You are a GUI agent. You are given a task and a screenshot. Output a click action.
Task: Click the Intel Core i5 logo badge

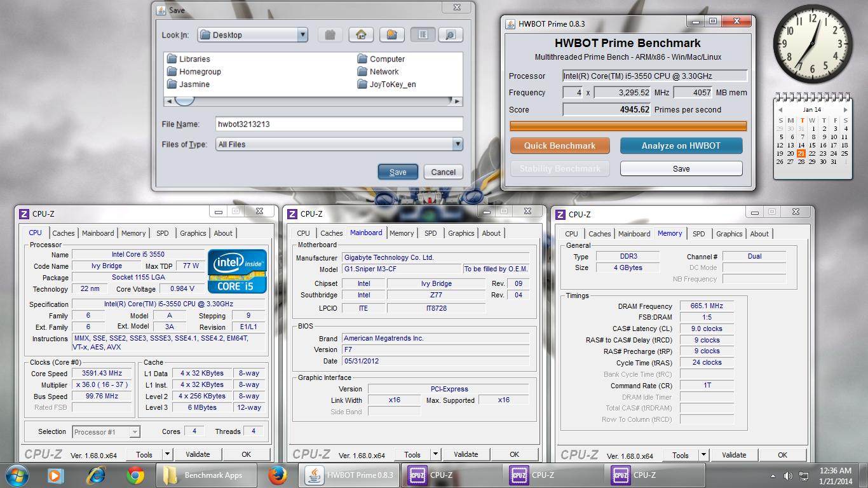click(238, 271)
